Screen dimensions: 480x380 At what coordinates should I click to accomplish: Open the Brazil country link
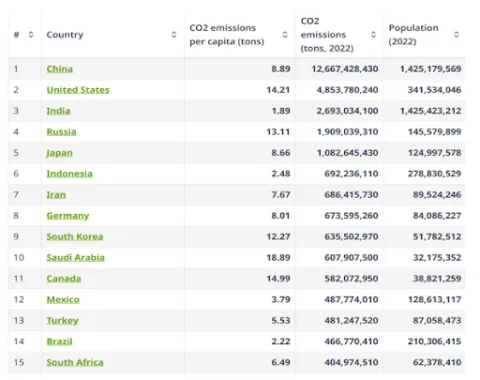coord(59,341)
